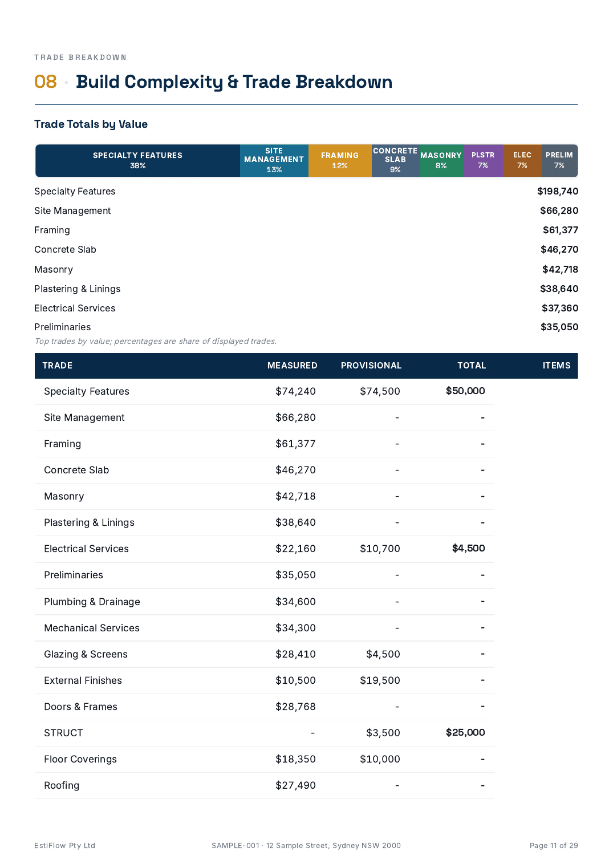
Task: Click the '$28,768' measured value
Action: 295,707
